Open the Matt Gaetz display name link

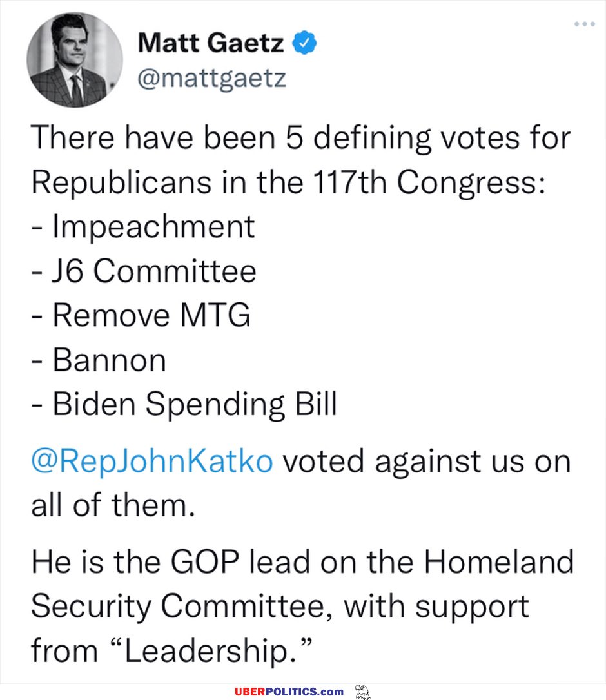[211, 43]
